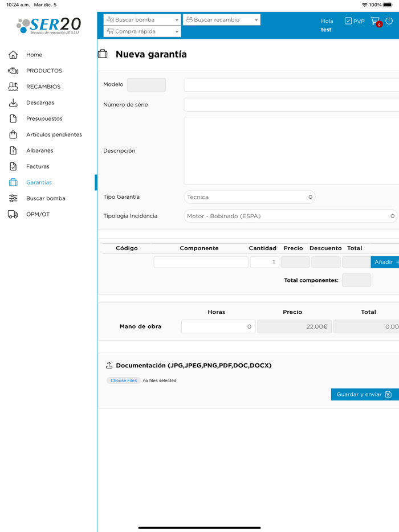Click the Artículos pendientes bag icon

[13, 134]
